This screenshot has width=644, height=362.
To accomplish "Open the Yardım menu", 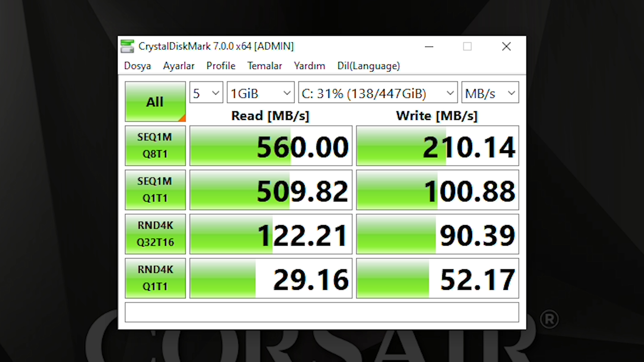I will point(309,66).
